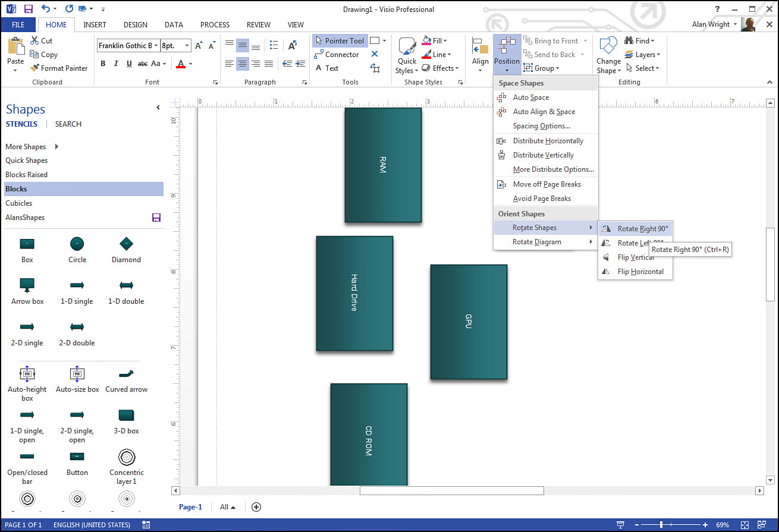Pick the 3-D box stencil shape
This screenshot has width=779, height=532.
(x=126, y=415)
